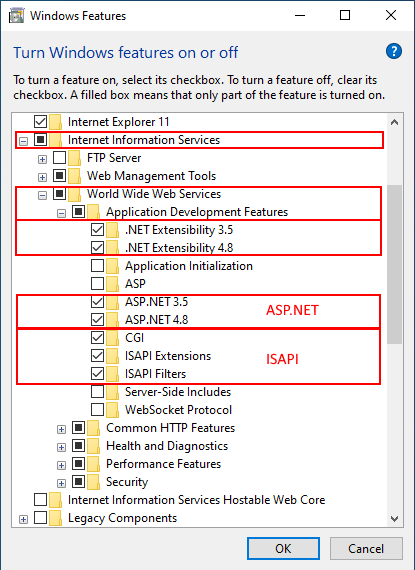The image size is (415, 570).
Task: Check the ASP checkbox
Action: 97,283
